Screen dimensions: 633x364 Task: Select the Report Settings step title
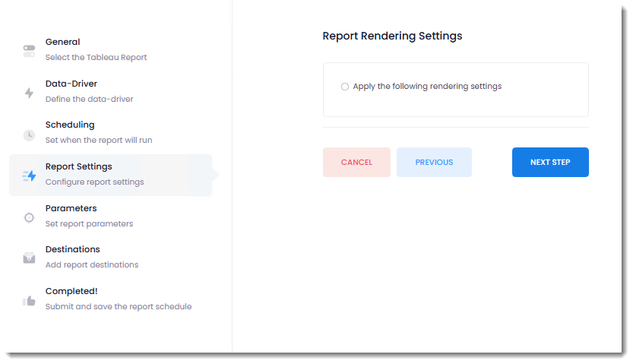click(x=78, y=166)
